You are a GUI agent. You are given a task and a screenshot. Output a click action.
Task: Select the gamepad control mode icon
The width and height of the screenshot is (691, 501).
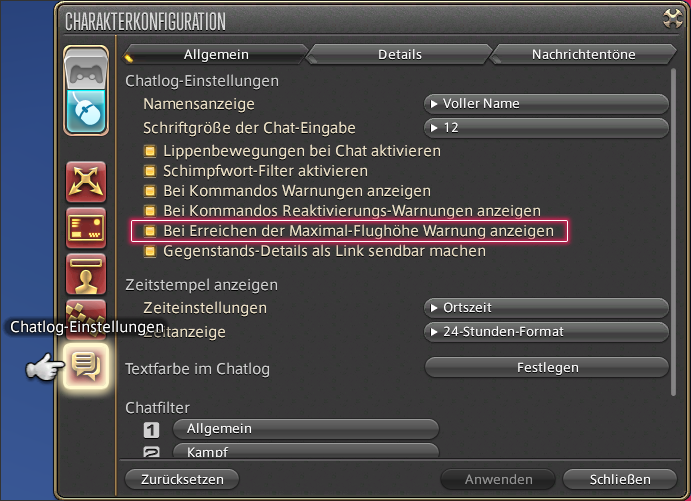(86, 69)
